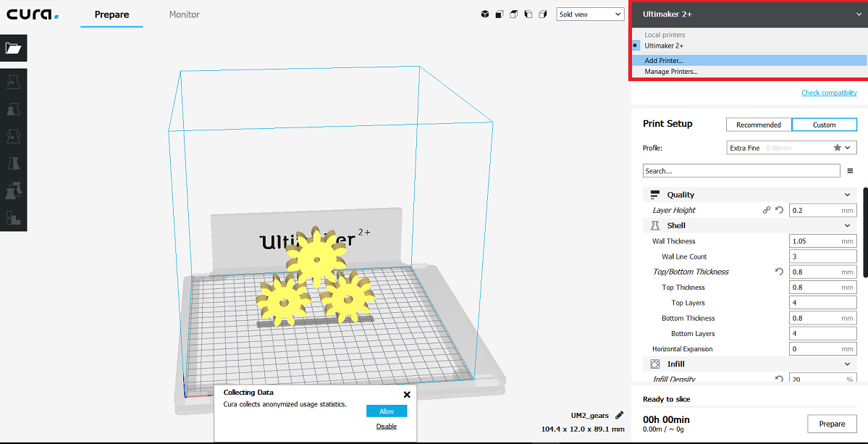Click the Top/Bottom Thickness value field
Viewport: 868px width, 444px height.
click(823, 272)
